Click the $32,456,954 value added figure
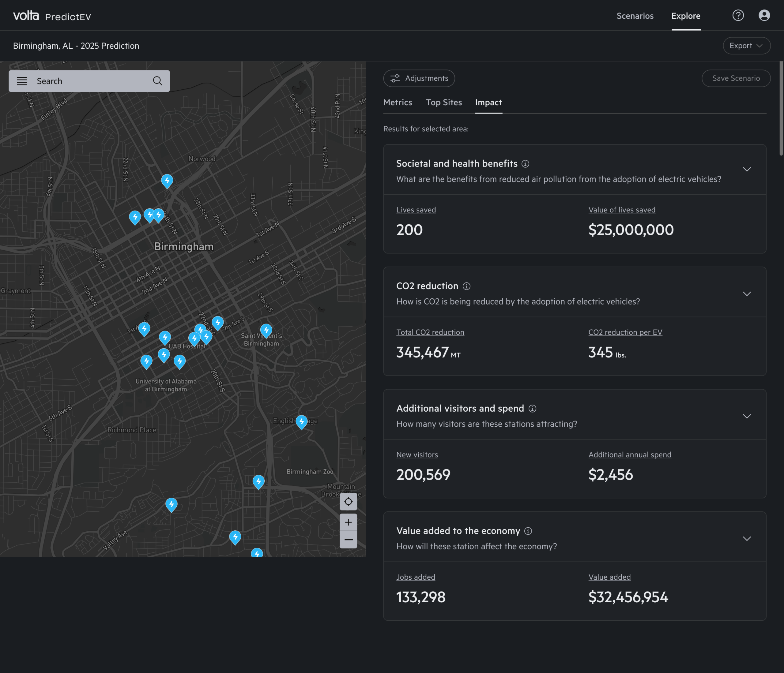This screenshot has height=673, width=784. pos(628,597)
